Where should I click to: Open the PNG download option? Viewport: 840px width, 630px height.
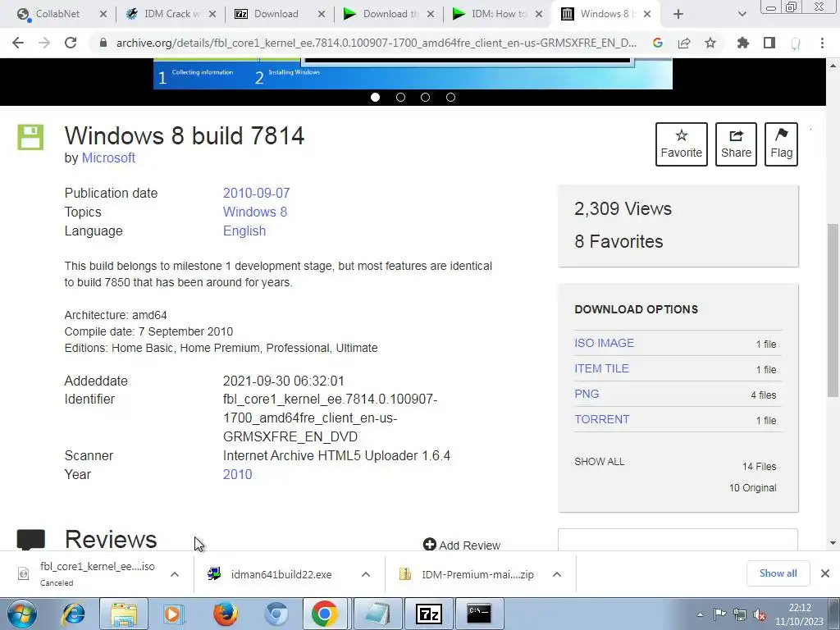[x=587, y=394]
